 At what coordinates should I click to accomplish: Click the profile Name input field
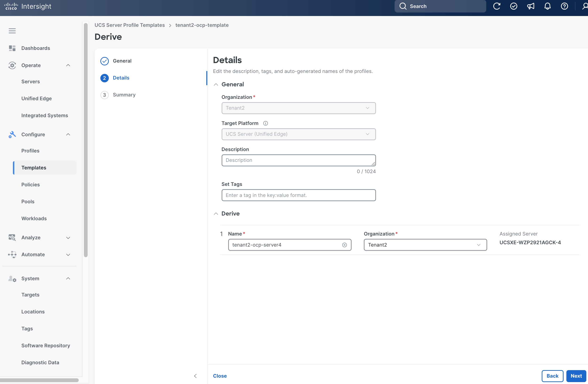[x=290, y=245]
